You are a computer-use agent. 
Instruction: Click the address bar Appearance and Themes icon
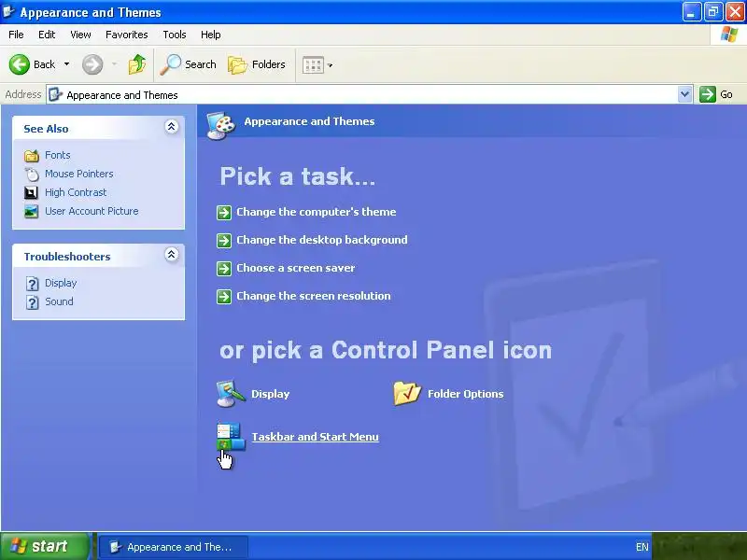55,94
